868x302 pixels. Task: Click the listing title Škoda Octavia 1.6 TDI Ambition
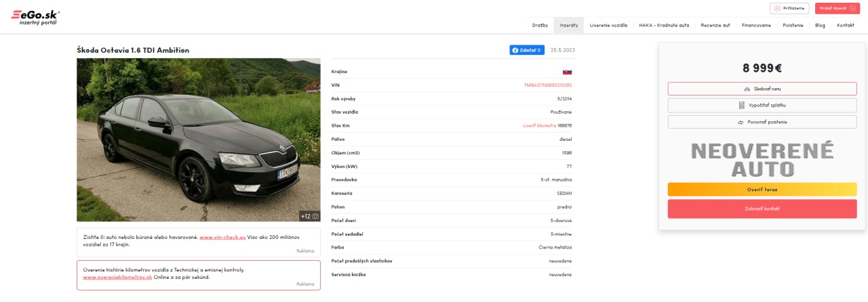(133, 50)
